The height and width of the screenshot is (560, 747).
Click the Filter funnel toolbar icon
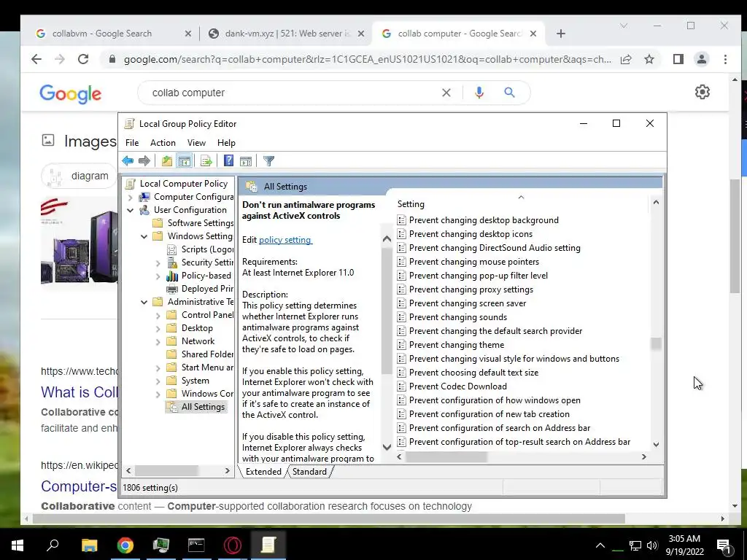point(268,161)
